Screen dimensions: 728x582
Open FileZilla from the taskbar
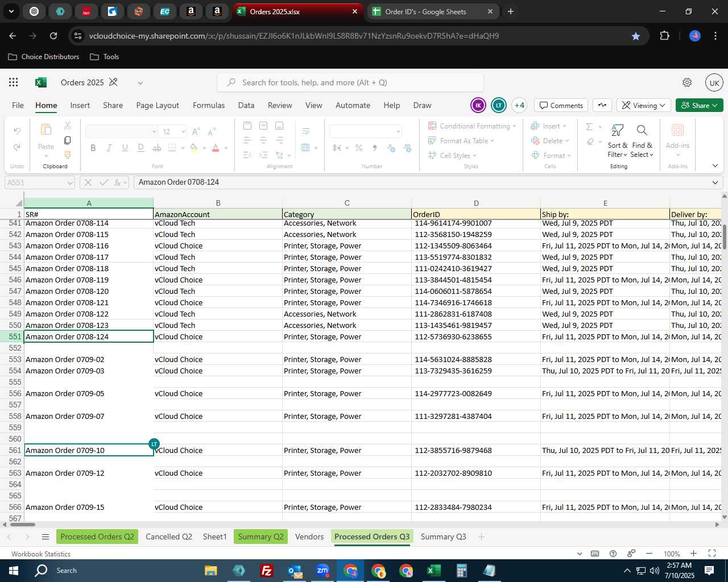tap(266, 571)
